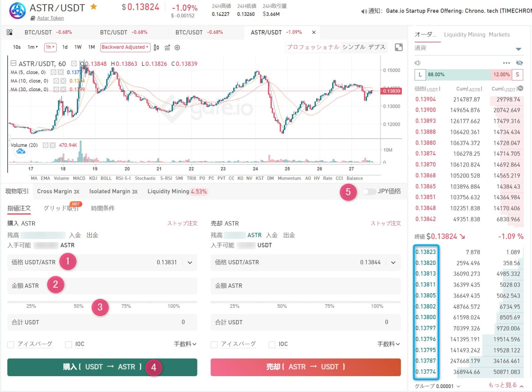Toggle the favorite star for ASTR/USDT

(x=94, y=6)
